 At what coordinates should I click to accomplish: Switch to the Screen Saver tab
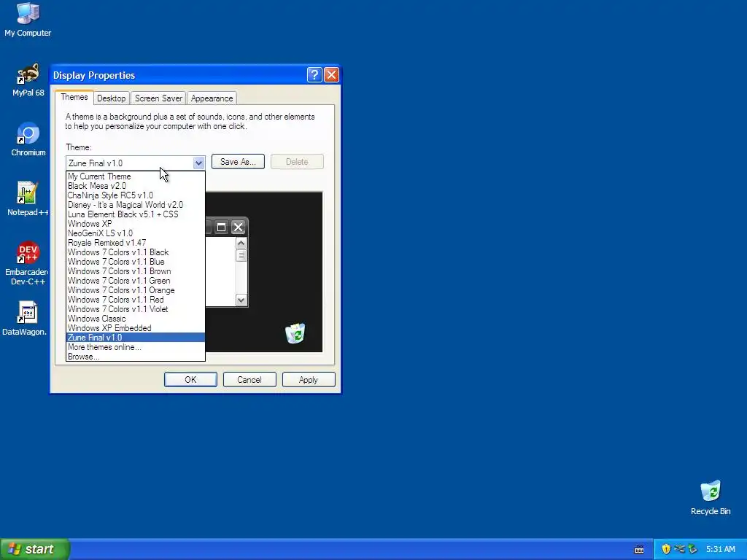(158, 98)
